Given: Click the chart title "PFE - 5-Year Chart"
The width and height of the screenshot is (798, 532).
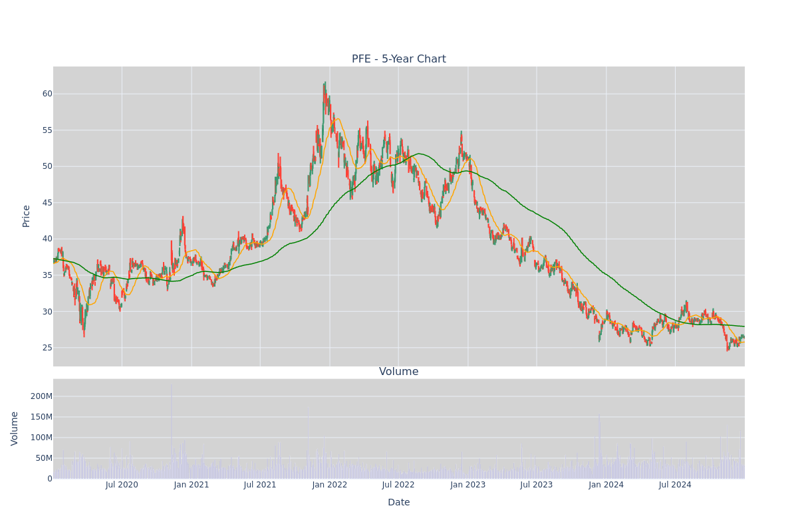Looking at the screenshot, I should [x=399, y=59].
